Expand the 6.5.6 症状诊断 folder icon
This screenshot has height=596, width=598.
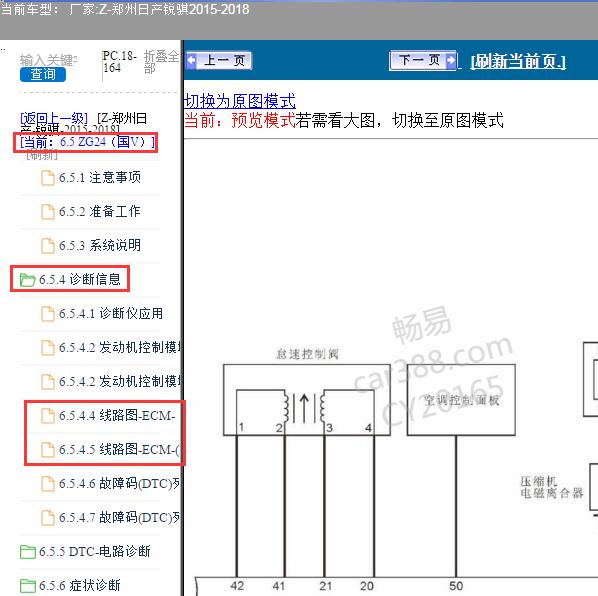[x=27, y=586]
